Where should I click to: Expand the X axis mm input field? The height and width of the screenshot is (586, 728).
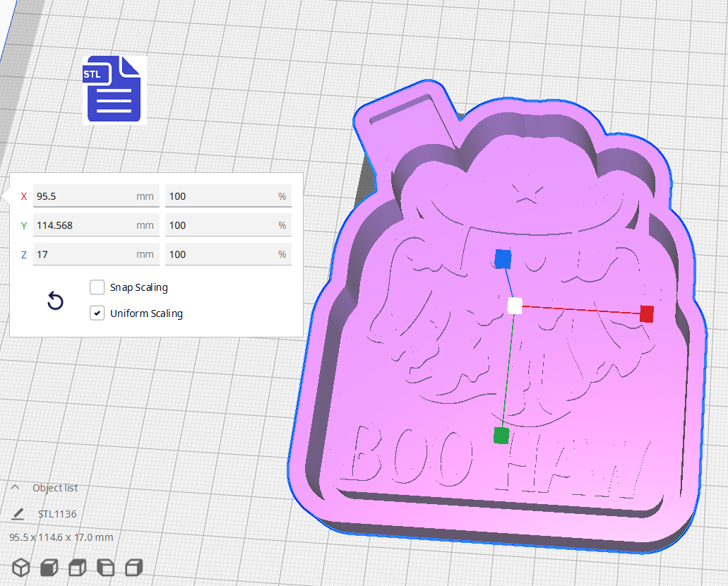coord(96,196)
